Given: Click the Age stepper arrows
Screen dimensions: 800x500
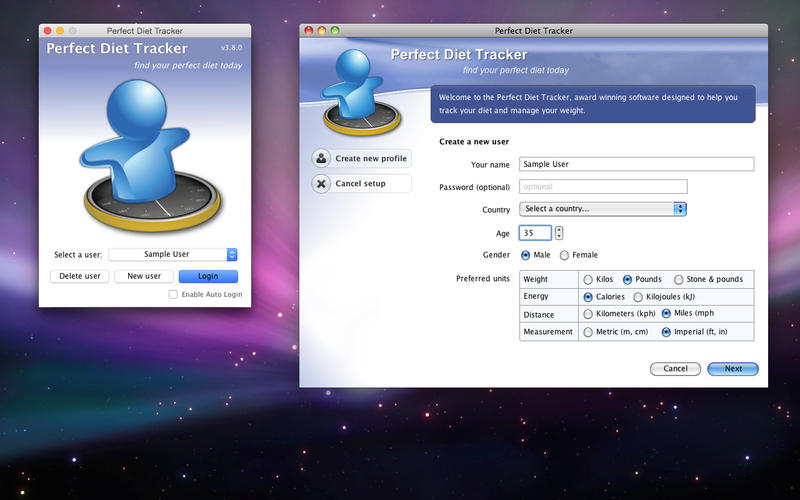Looking at the screenshot, I should (559, 233).
